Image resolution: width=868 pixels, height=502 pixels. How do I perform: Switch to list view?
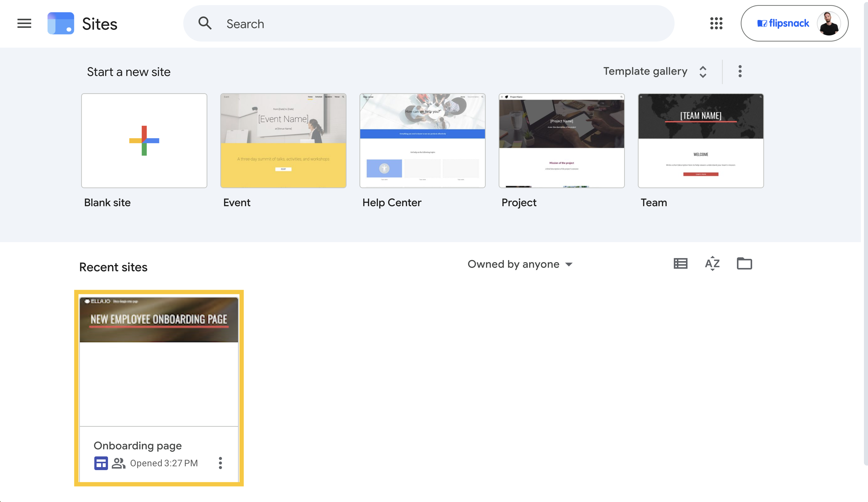pyautogui.click(x=680, y=264)
